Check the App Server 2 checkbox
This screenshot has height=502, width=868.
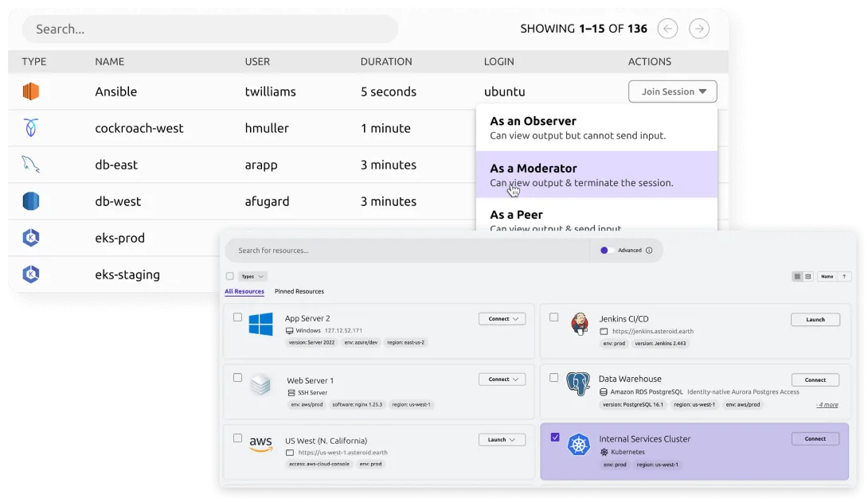[237, 317]
